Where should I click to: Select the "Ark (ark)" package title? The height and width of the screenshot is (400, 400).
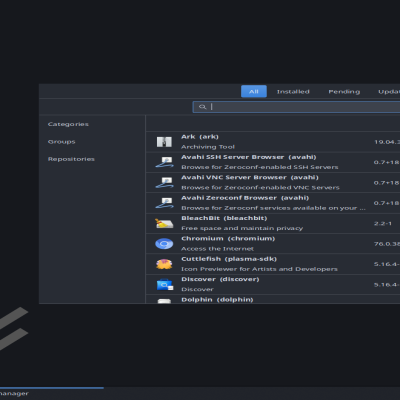tap(200, 137)
